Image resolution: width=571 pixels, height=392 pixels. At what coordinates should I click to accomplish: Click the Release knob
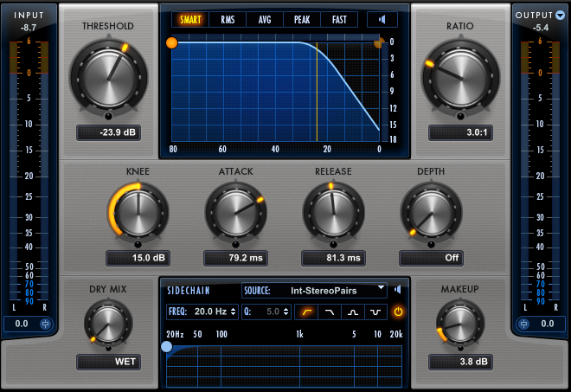point(333,214)
